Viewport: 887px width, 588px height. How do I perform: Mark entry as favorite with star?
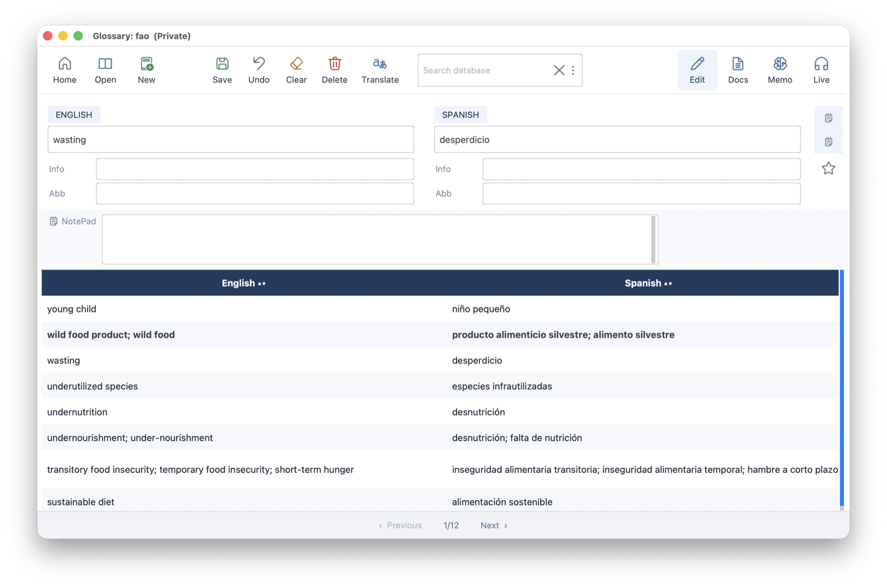click(828, 168)
